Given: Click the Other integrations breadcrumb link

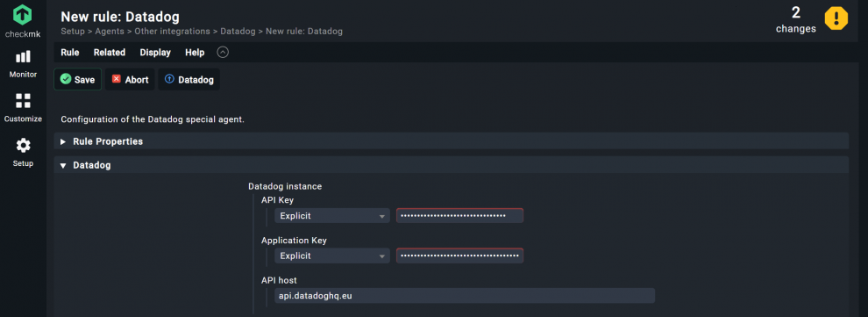Looking at the screenshot, I should (172, 32).
